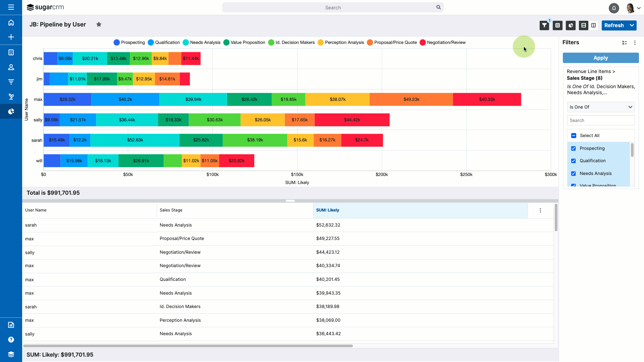Click the Apply filters button
Image resolution: width=644 pixels, height=362 pixels.
pos(600,58)
